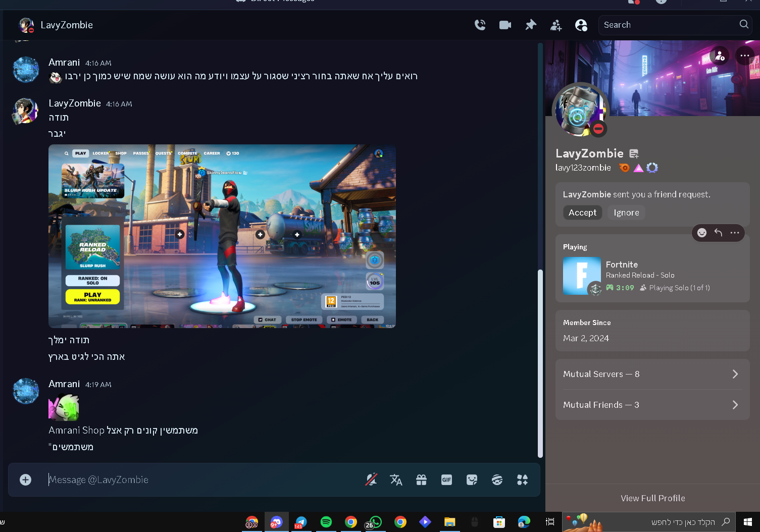Open Microsoft Edge from the taskbar
Screen dimensions: 760x532
tap(524, 522)
